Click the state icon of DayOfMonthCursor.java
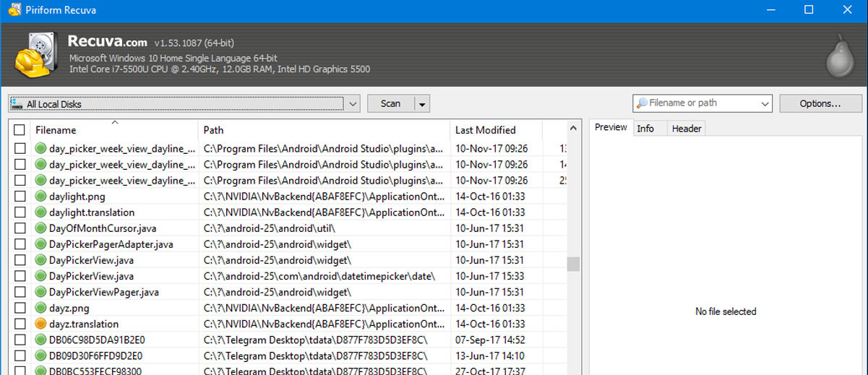Viewport: 868px width, 375px height. click(x=40, y=228)
